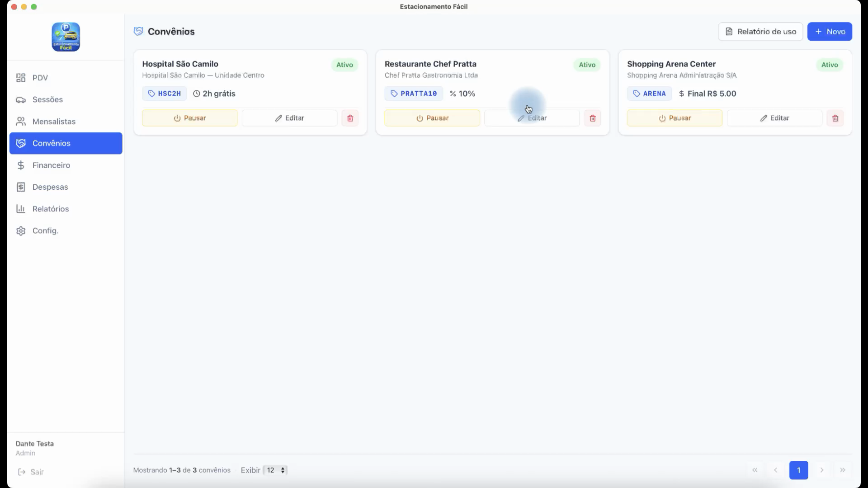The height and width of the screenshot is (488, 868).
Task: Click the Admin role label
Action: pyautogui.click(x=25, y=453)
